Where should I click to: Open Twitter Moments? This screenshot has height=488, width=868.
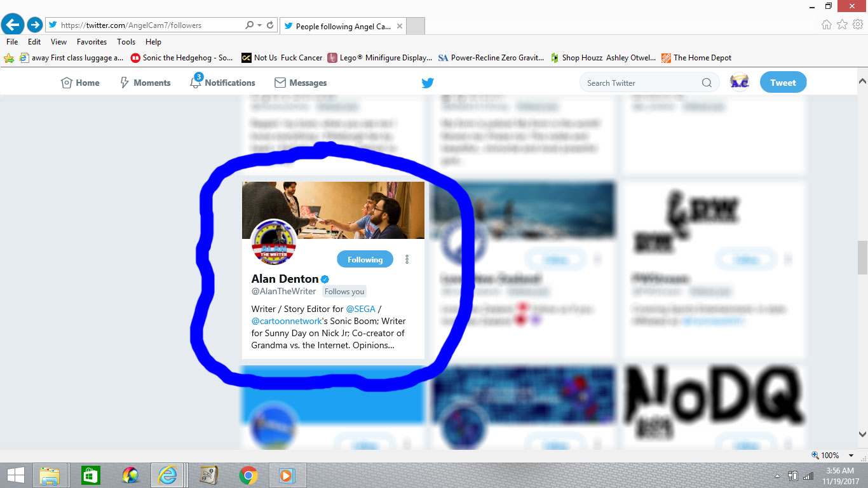[145, 83]
